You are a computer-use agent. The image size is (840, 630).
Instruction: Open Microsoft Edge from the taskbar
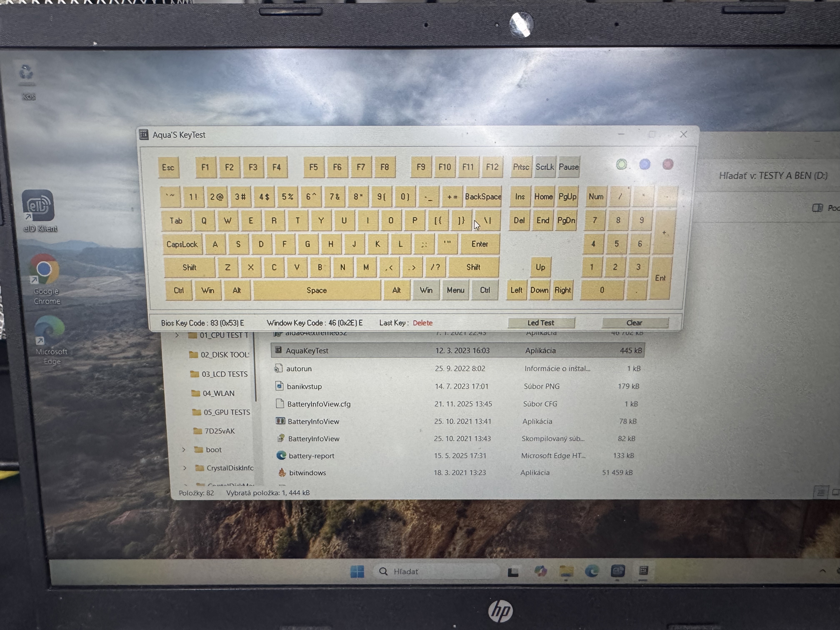click(592, 571)
